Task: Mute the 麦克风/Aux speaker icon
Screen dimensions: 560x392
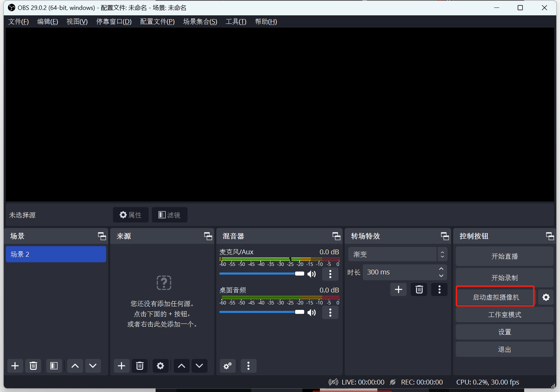Action: click(311, 274)
